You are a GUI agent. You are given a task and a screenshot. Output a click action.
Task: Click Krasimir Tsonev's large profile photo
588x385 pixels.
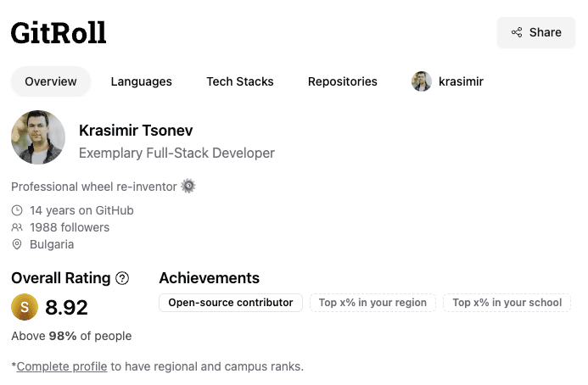(x=38, y=137)
